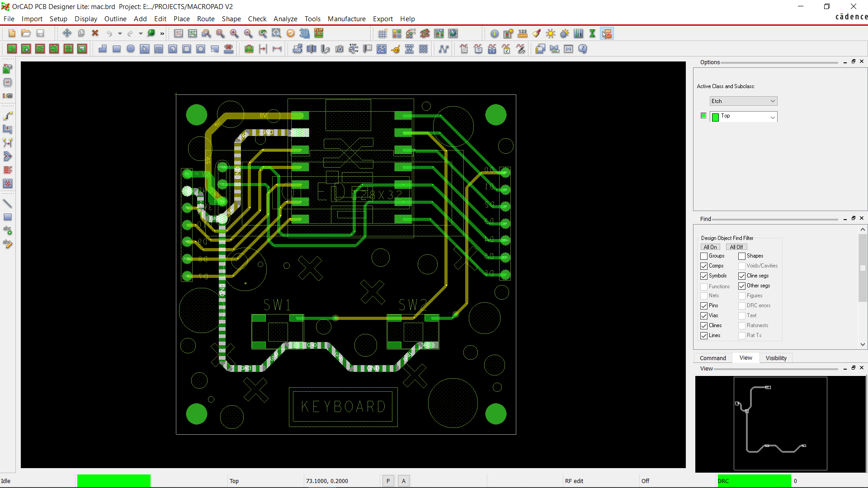Open the Etch class dropdown
This screenshot has width=868, height=488.
[x=743, y=101]
